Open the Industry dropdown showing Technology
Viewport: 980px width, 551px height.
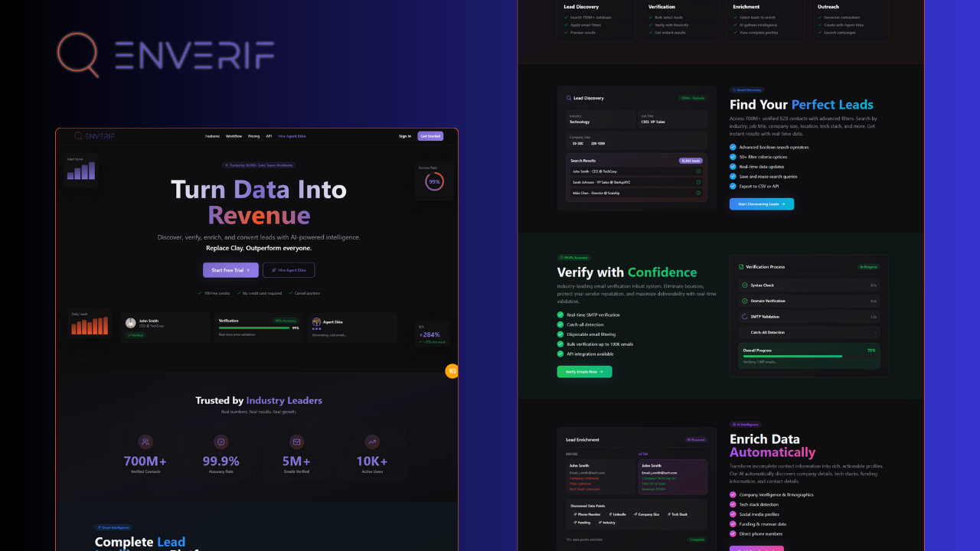pos(601,119)
